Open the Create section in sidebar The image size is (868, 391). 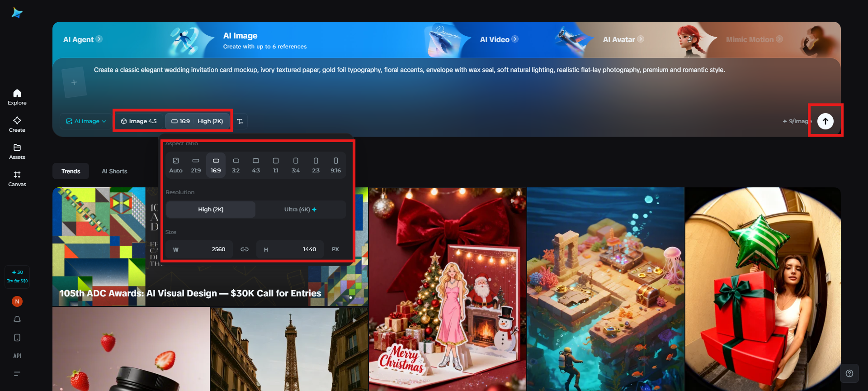[17, 124]
